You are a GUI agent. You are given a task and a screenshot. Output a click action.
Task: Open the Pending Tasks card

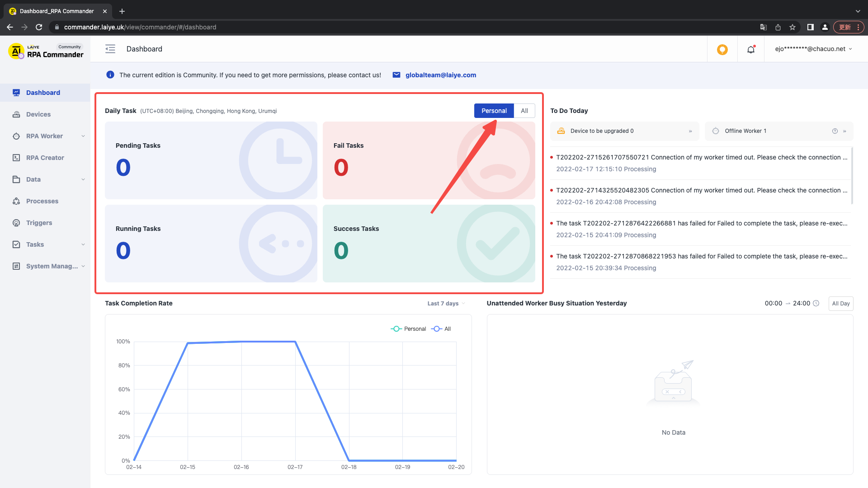[x=211, y=160]
